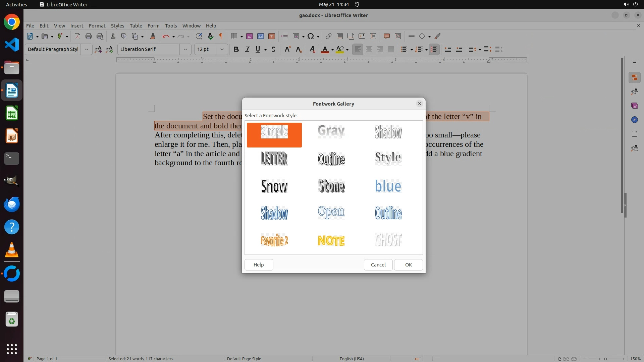Image resolution: width=644 pixels, height=362 pixels.
Task: Toggle Bold formatting
Action: coord(236,49)
